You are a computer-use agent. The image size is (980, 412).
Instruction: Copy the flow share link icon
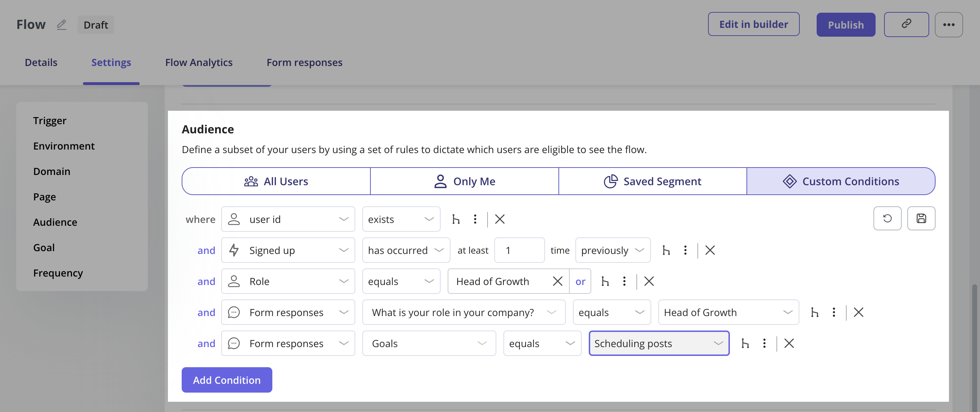(907, 24)
